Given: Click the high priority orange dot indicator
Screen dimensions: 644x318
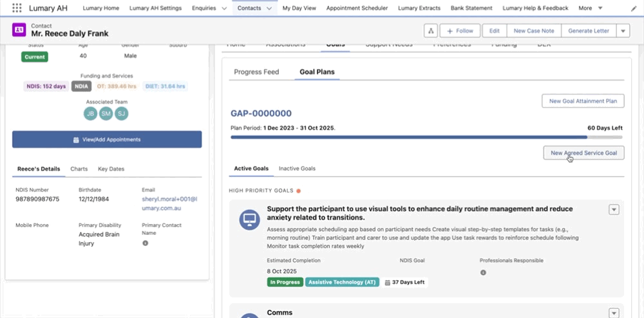Looking at the screenshot, I should (x=299, y=191).
